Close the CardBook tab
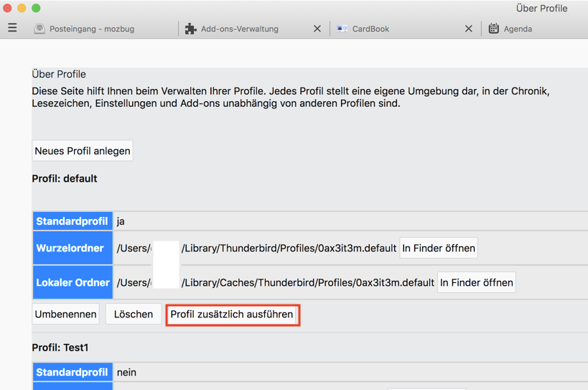The height and width of the screenshot is (390, 588). coord(469,29)
